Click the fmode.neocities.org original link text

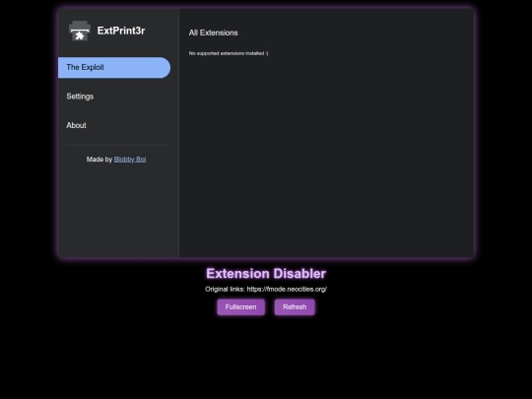[x=287, y=289]
